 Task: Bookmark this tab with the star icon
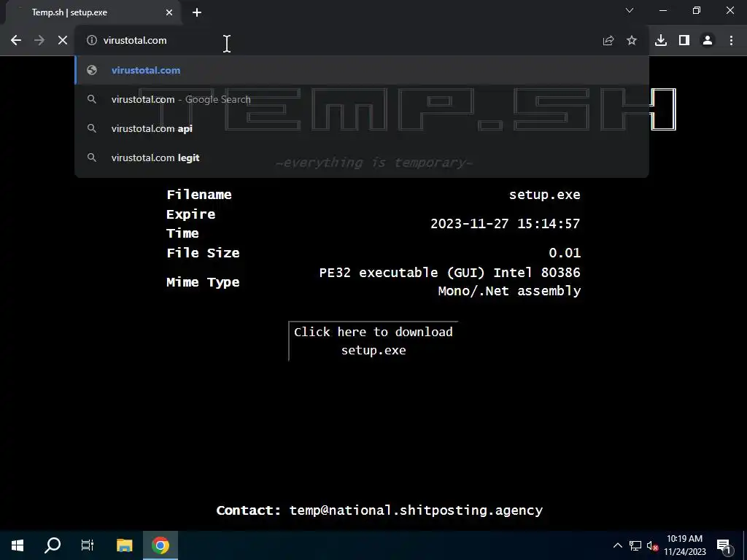tap(632, 41)
